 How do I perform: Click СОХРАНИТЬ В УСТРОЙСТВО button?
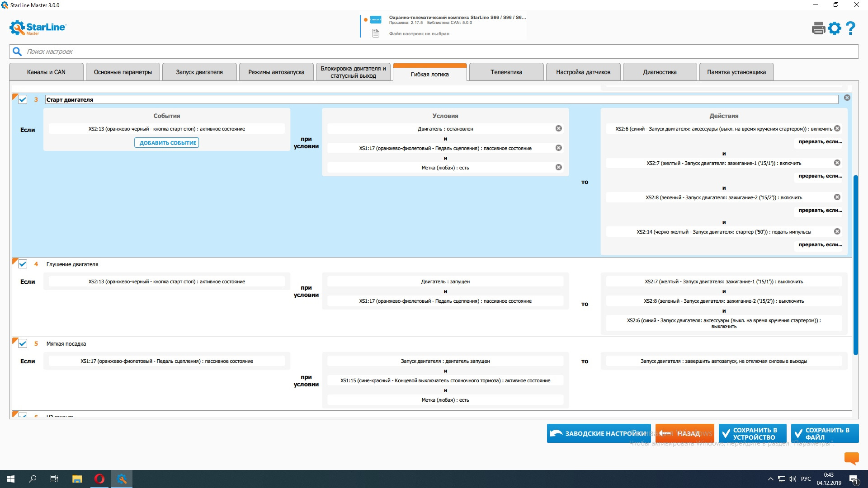coord(753,433)
